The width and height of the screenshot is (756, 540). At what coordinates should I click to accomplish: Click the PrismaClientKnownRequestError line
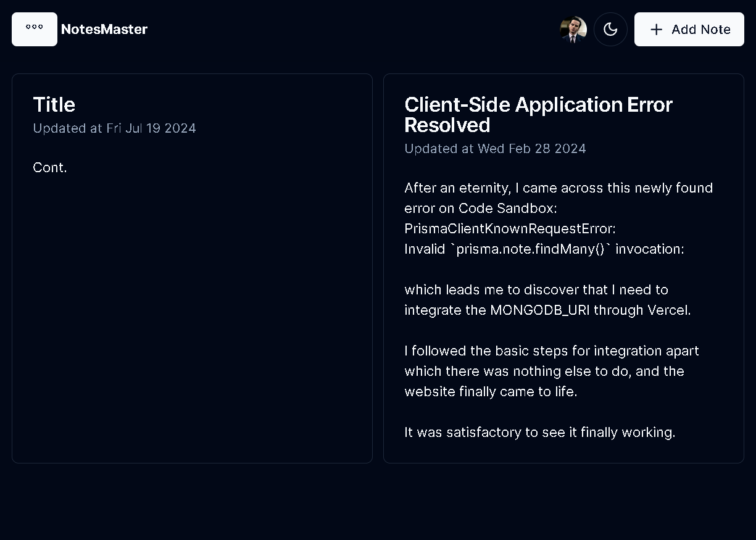[x=510, y=228]
